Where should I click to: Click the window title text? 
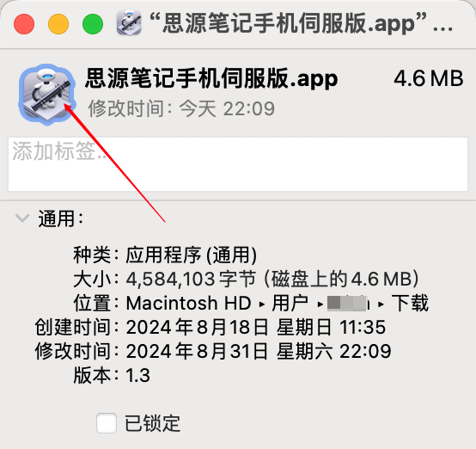point(301,23)
